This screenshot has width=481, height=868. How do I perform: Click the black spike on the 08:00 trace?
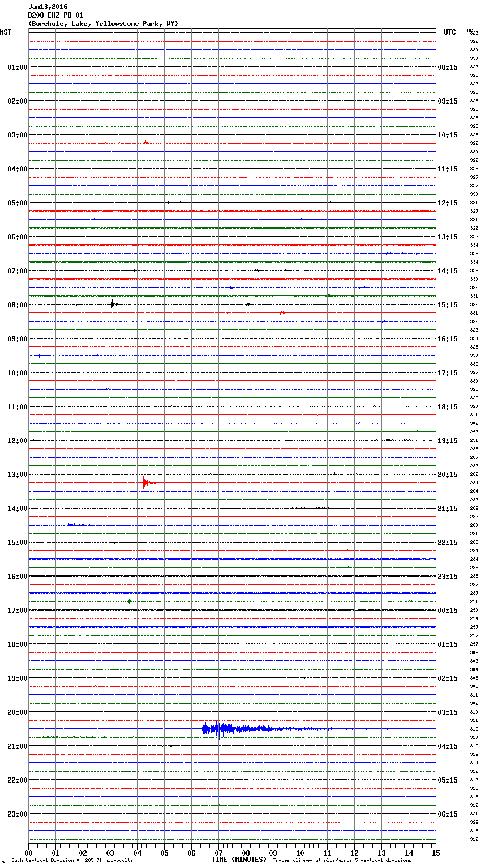(113, 304)
